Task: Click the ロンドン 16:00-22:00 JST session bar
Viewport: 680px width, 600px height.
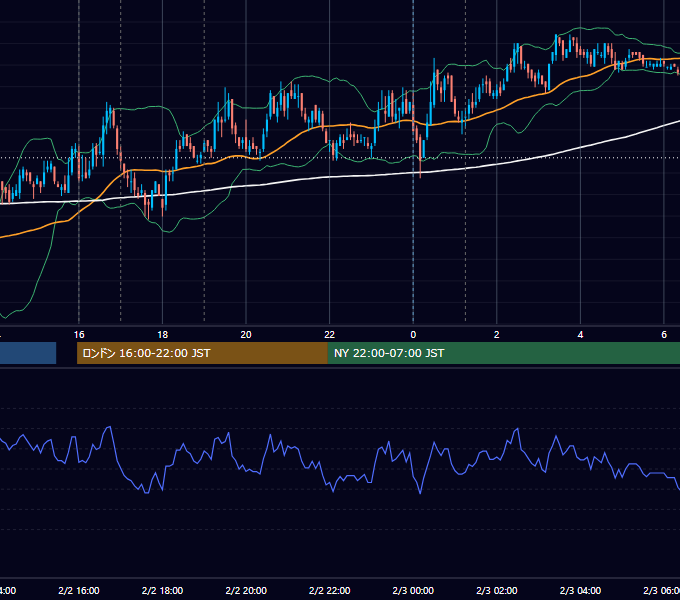Action: pos(202,353)
